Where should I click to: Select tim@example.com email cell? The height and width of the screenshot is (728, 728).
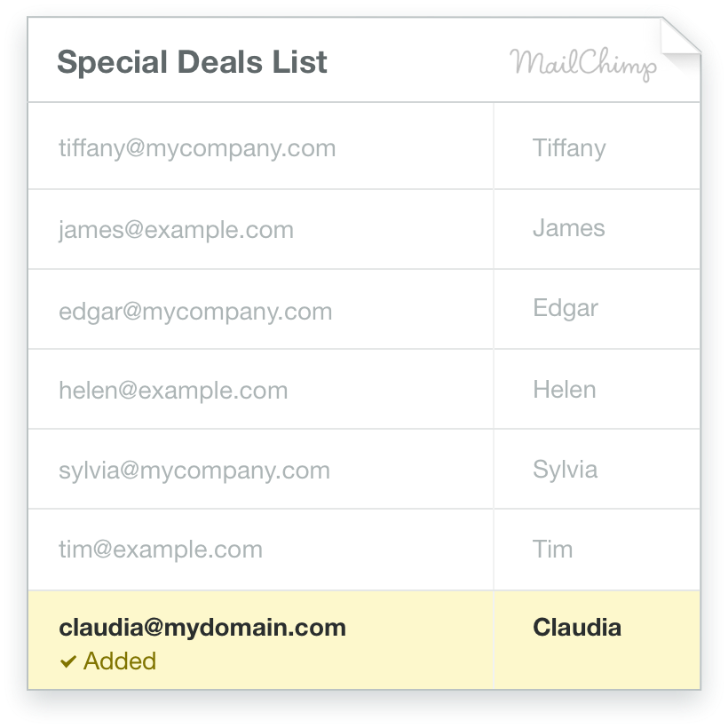[x=260, y=550]
